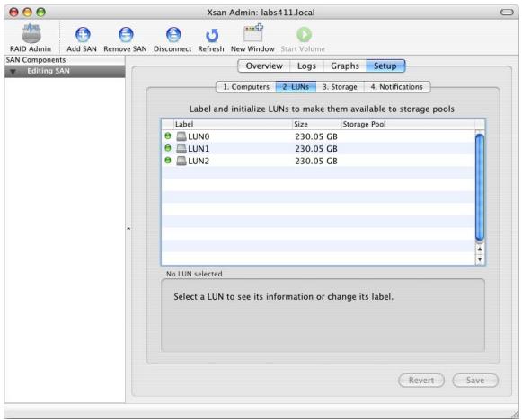Click the toolbar toggle pill in title bar
The width and height of the screenshot is (522, 420).
507,13
